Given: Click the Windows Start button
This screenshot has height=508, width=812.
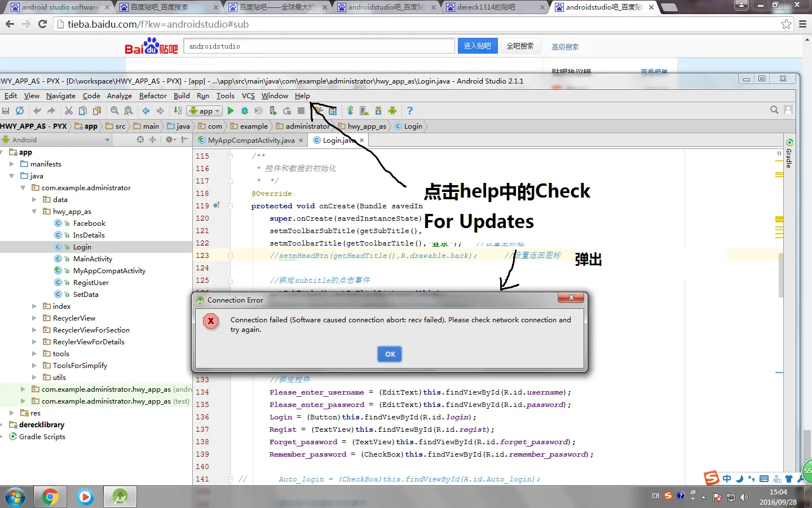Looking at the screenshot, I should (x=15, y=497).
